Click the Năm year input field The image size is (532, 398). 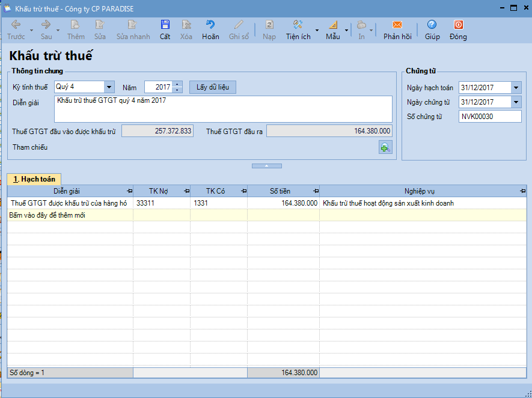(x=159, y=87)
